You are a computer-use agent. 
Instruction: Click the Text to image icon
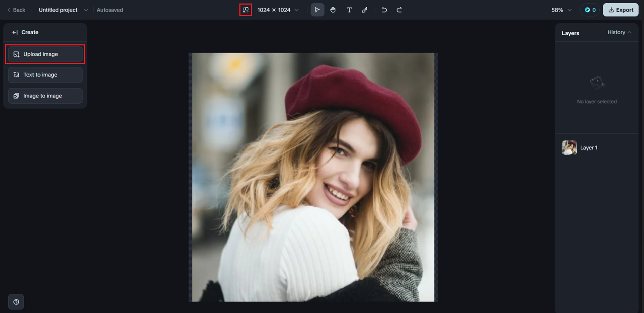tap(16, 75)
